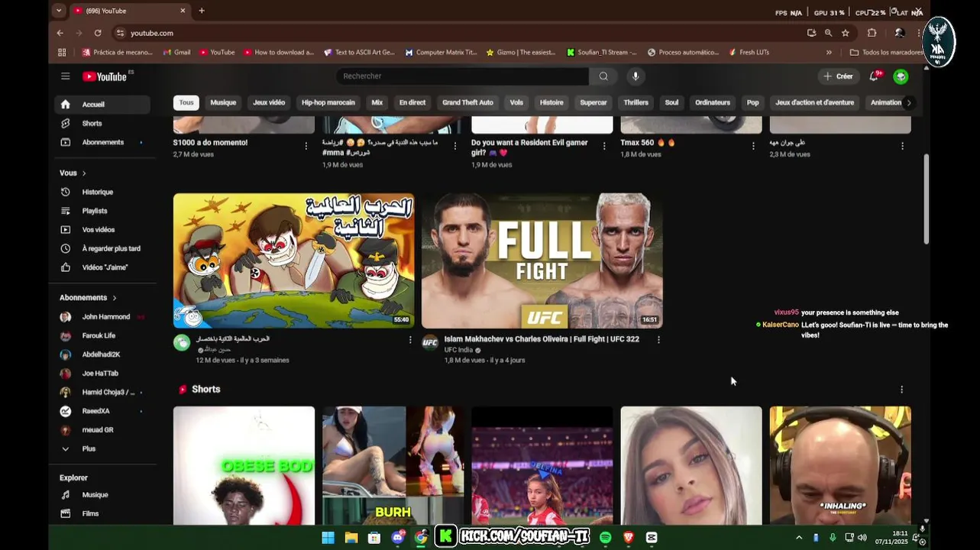Click the browser back arrow
980x550 pixels.
click(60, 33)
